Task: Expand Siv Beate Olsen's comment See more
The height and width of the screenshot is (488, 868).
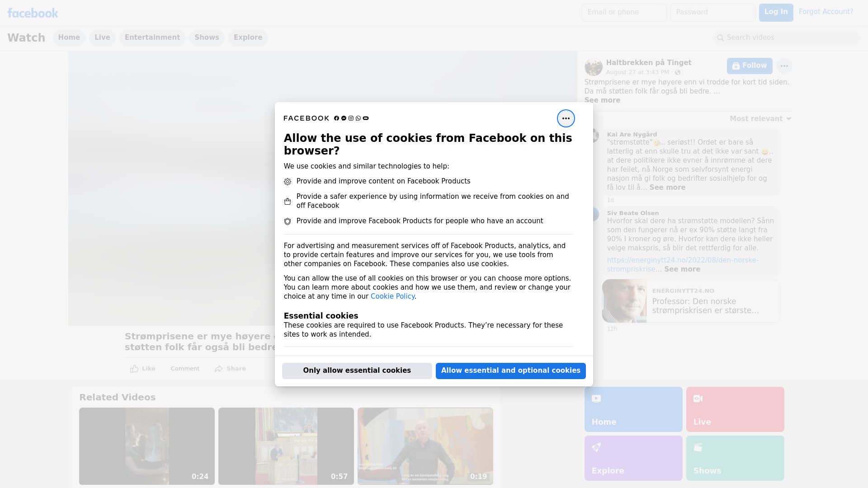Action: (682, 269)
